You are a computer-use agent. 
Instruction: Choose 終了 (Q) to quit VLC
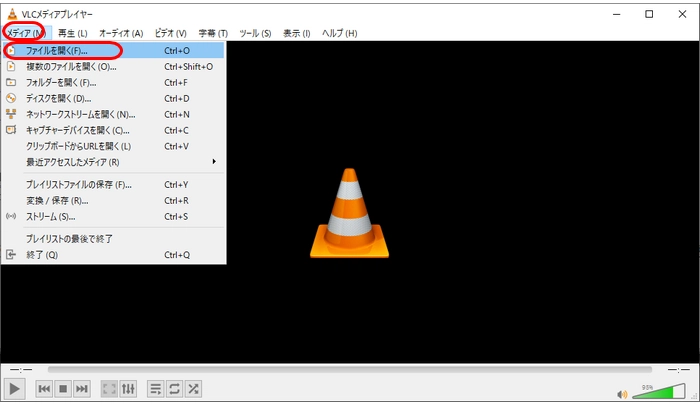coord(113,255)
